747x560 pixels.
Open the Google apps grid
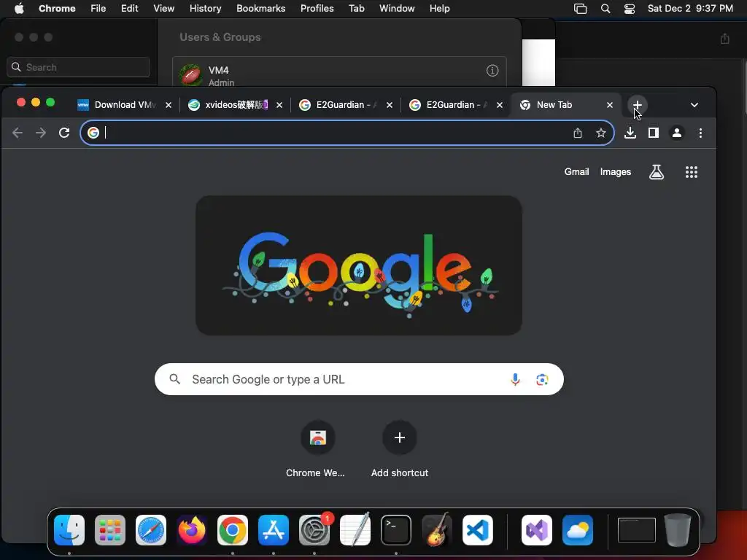point(692,172)
